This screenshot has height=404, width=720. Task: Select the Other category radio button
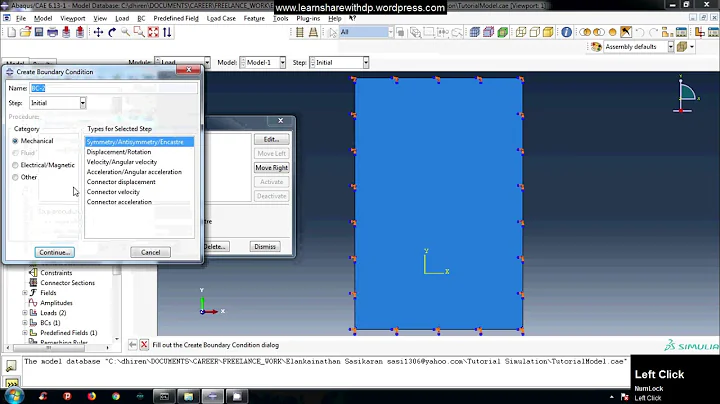(15, 177)
